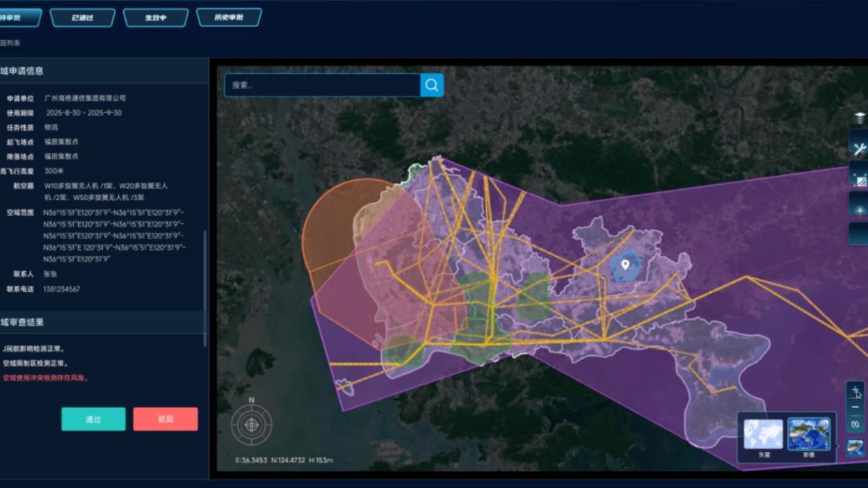
Task: Switch to the 已通过 tab
Action: click(x=82, y=17)
